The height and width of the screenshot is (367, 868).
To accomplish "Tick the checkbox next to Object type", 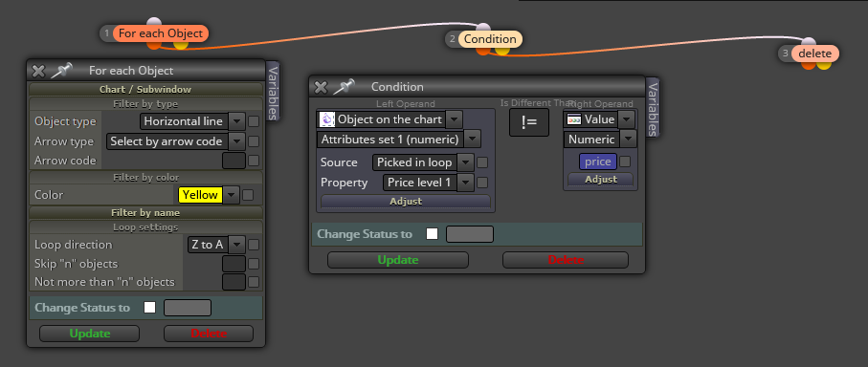I will click(x=254, y=121).
